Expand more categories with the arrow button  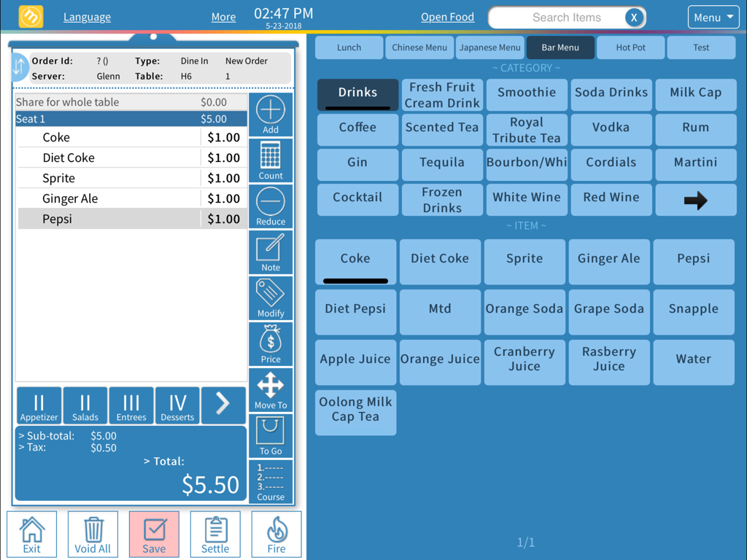point(695,198)
